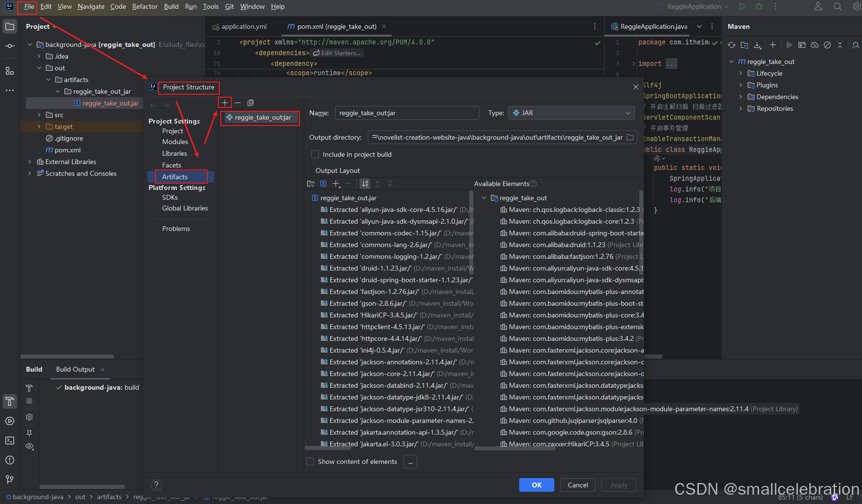Sort output layout elements alphabetically
The height and width of the screenshot is (504, 862).
365,184
